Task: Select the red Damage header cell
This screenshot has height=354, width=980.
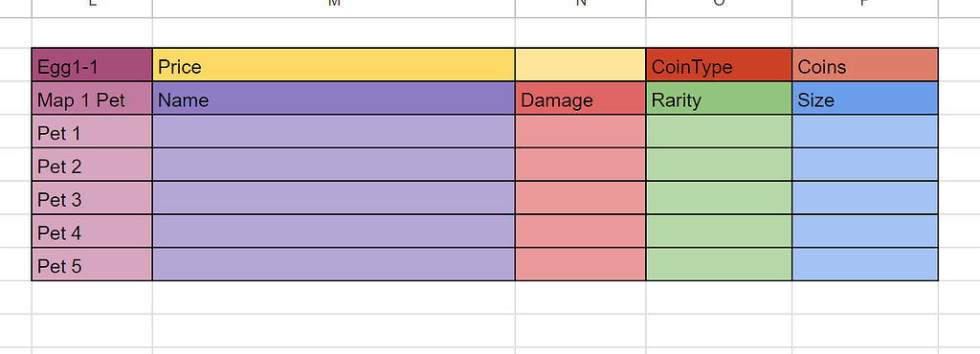Action: point(581,99)
